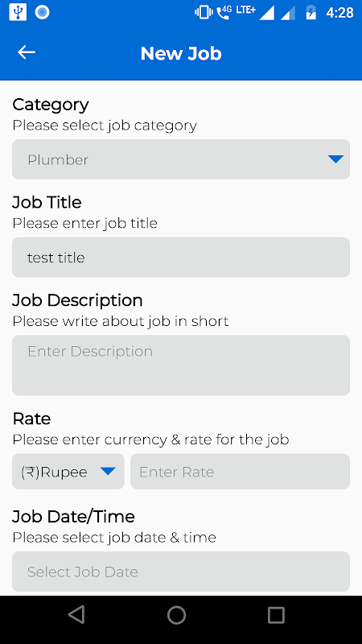The width and height of the screenshot is (362, 644).
Task: Tap the Job Date/Time section heading
Action: point(73,517)
